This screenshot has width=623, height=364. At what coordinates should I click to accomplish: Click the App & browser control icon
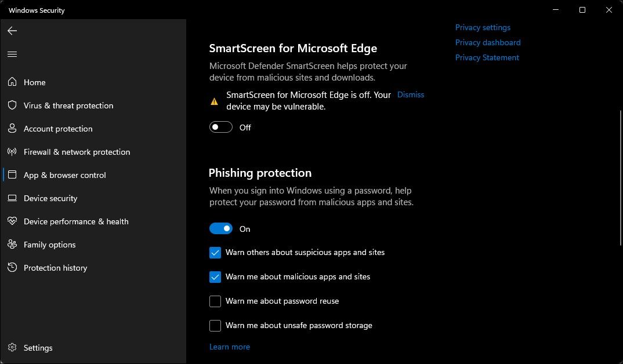coord(12,175)
